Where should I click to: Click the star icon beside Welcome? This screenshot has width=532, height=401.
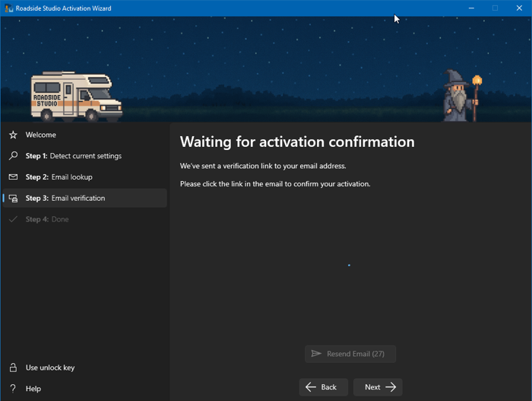tap(13, 135)
